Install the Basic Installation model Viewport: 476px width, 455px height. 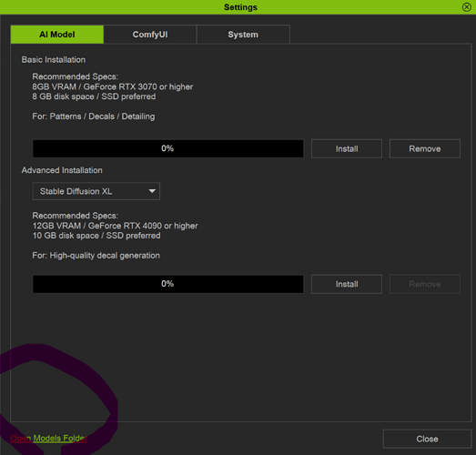pyautogui.click(x=347, y=148)
